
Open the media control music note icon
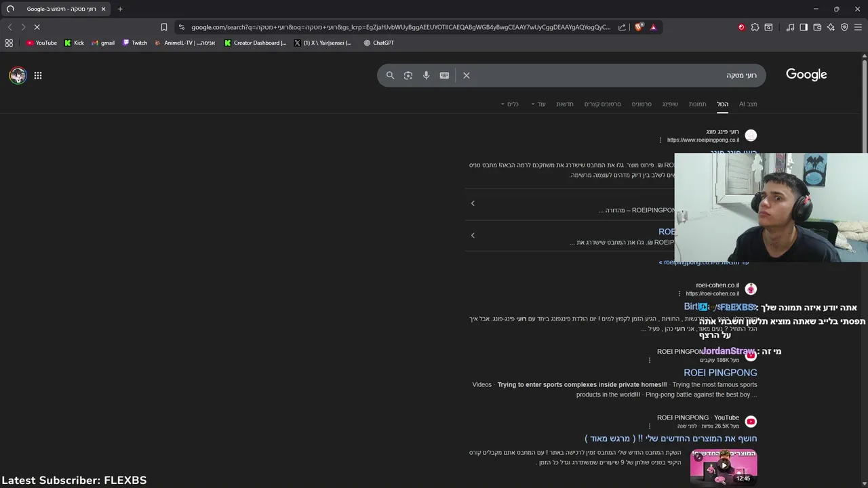point(790,27)
